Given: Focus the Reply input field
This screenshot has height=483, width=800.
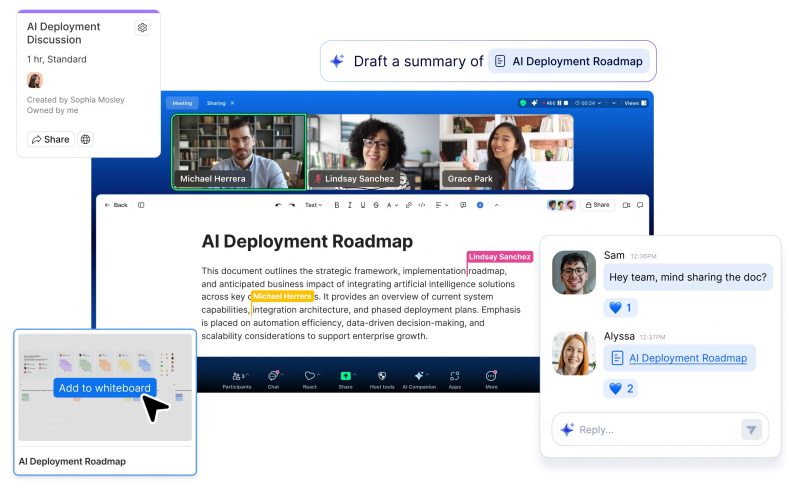Looking at the screenshot, I should tap(660, 429).
